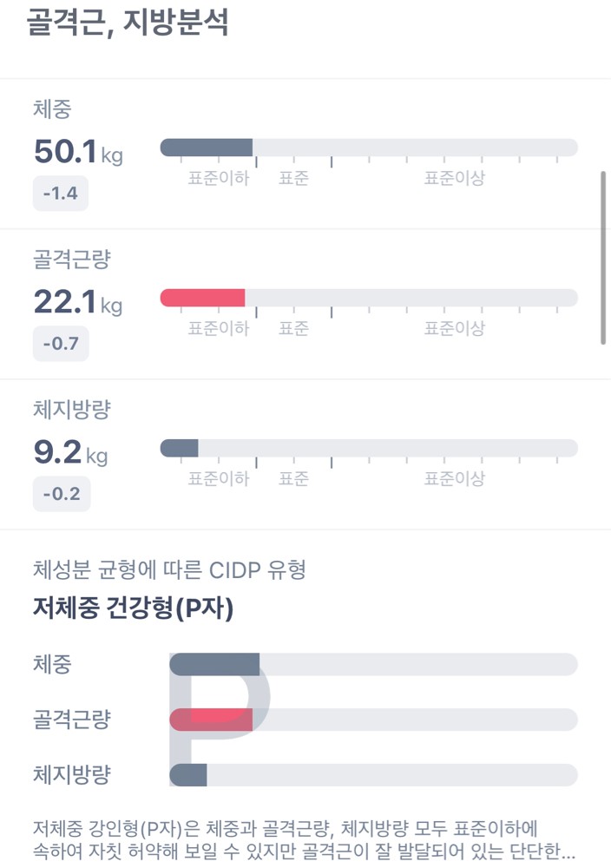Click the red 골격근량 gauge bar beside 22.1 kg
The width and height of the screenshot is (611, 868).
369,298
